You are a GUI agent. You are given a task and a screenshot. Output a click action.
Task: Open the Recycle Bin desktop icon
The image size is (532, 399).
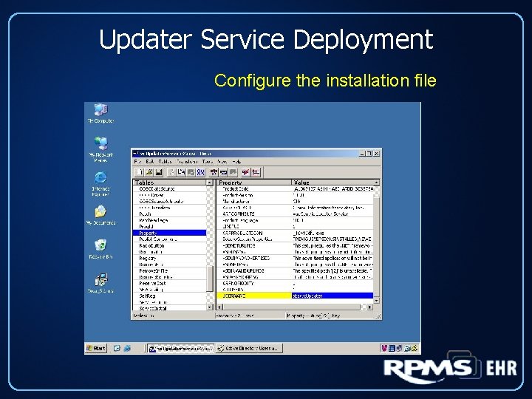[x=100, y=249]
